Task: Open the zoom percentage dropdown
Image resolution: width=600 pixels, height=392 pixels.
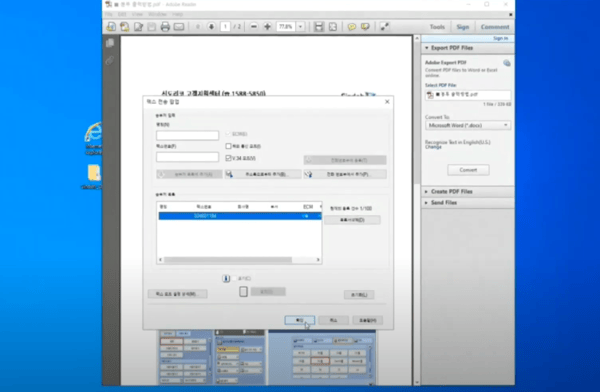Action: coord(301,26)
